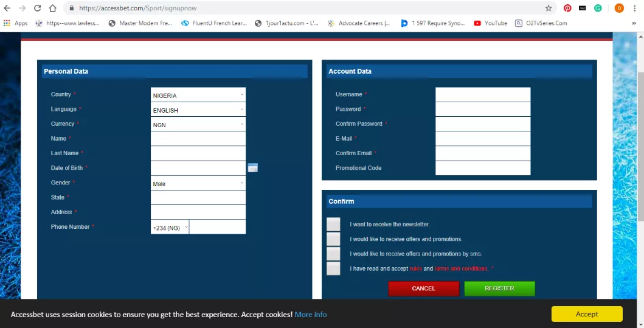This screenshot has height=328, width=644.
Task: Click the address bar URL
Action: [137, 9]
